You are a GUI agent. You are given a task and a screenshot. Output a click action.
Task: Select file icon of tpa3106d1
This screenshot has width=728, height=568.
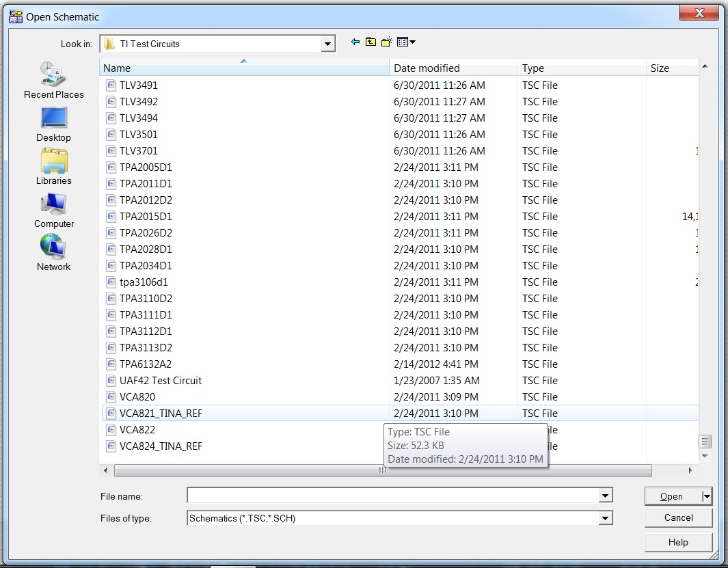click(x=111, y=282)
